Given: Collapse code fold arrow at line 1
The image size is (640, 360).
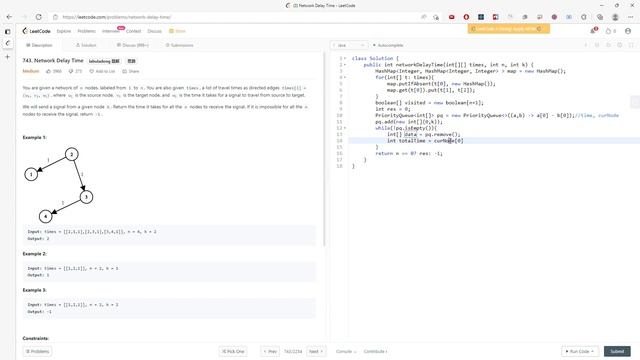Looking at the screenshot, I should pos(345,58).
